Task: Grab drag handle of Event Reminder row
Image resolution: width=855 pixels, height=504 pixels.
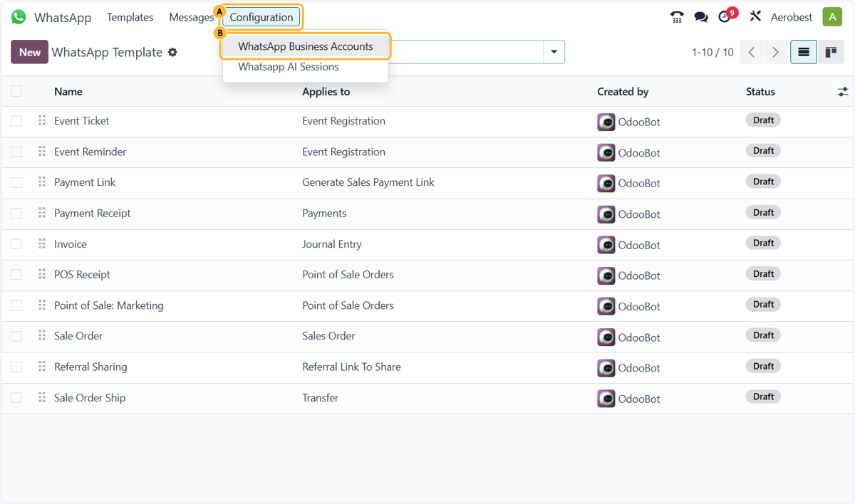Action: pos(42,152)
